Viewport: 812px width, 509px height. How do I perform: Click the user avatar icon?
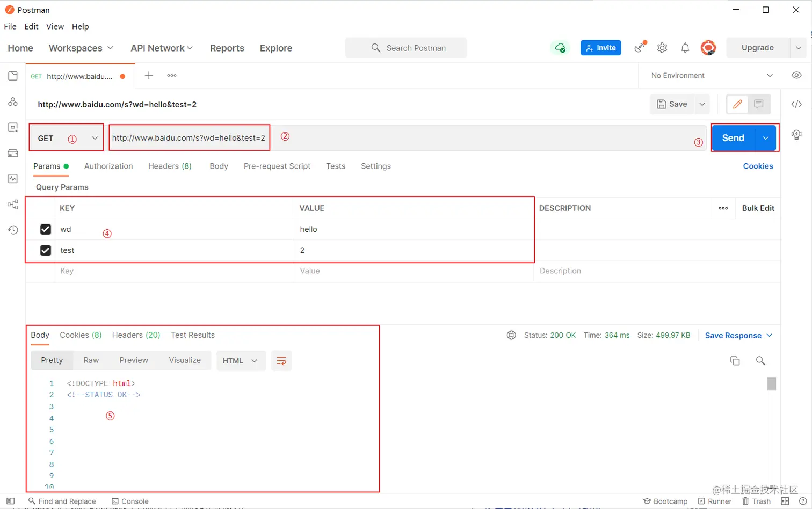708,48
